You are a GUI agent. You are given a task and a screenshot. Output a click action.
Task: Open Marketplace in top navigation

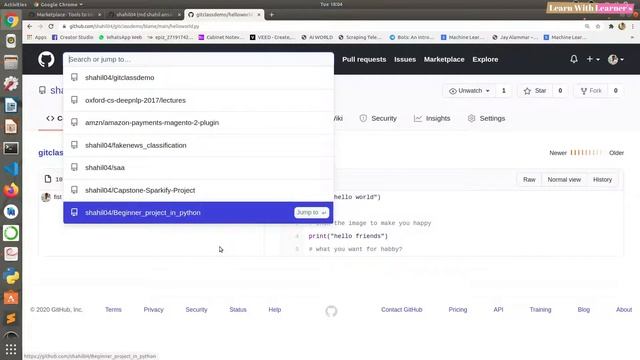[x=444, y=59]
